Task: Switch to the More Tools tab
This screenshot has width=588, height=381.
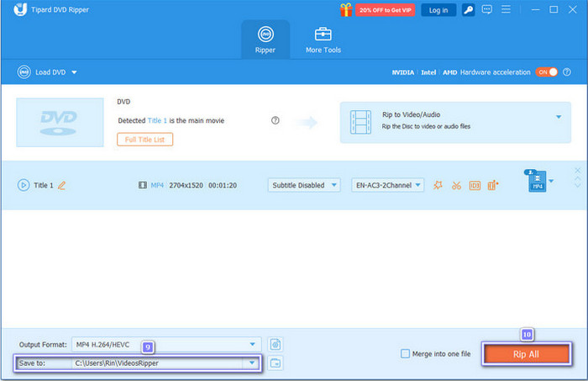Action: [323, 40]
